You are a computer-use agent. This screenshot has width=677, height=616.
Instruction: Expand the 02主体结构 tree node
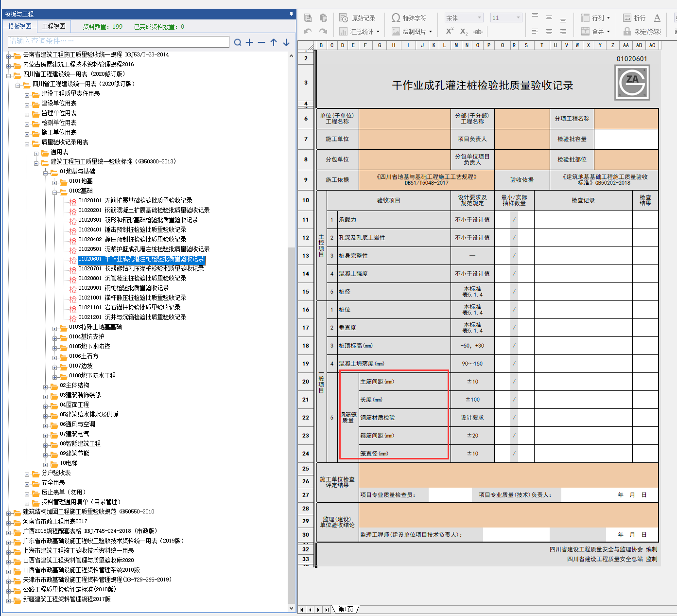(x=46, y=387)
